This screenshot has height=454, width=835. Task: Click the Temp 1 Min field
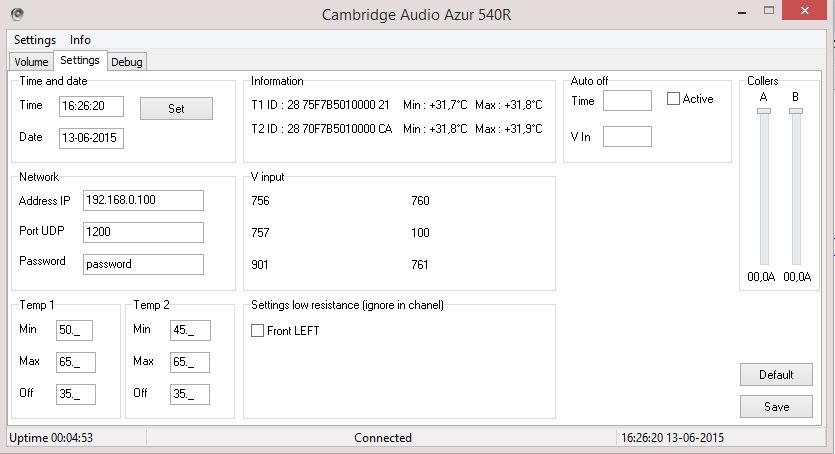pyautogui.click(x=75, y=330)
